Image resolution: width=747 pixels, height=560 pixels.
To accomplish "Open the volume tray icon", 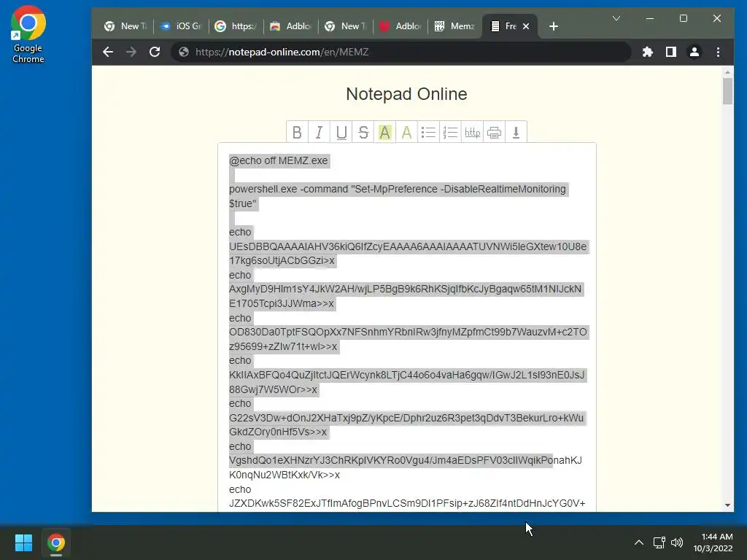I will (x=676, y=542).
